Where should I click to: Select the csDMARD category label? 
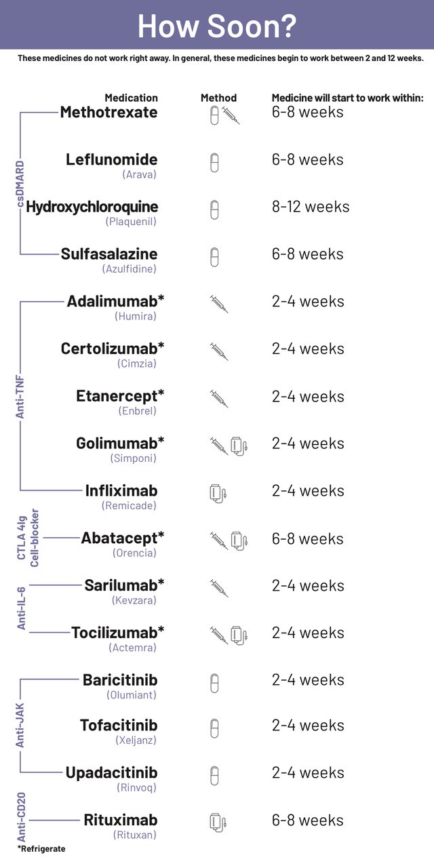click(x=20, y=183)
